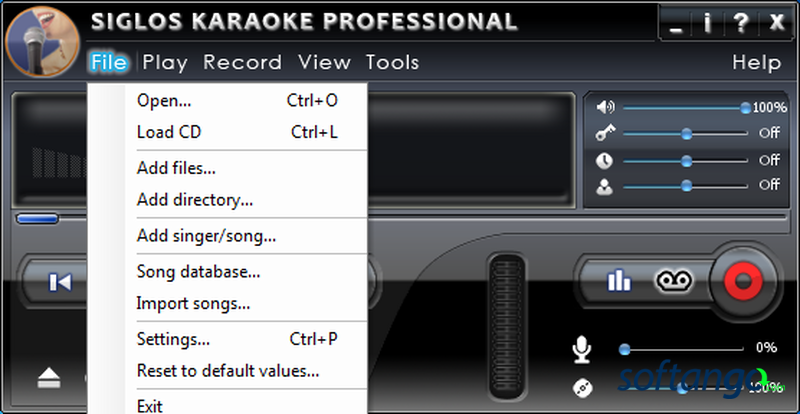This screenshot has width=800, height=414.
Task: Click the question mark help button
Action: click(741, 23)
